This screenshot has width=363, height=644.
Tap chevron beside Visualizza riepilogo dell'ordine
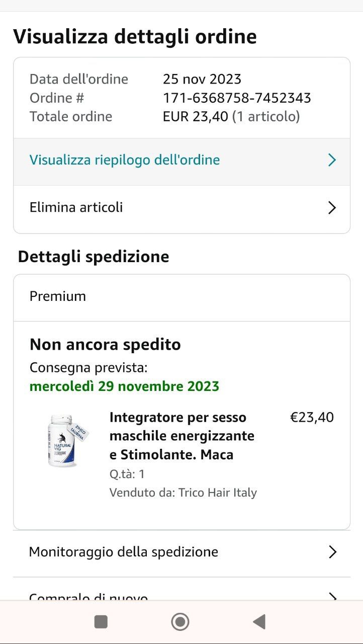click(332, 160)
